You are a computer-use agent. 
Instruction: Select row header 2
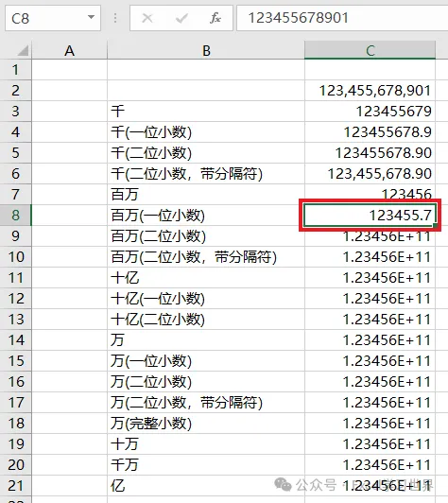[x=15, y=91]
